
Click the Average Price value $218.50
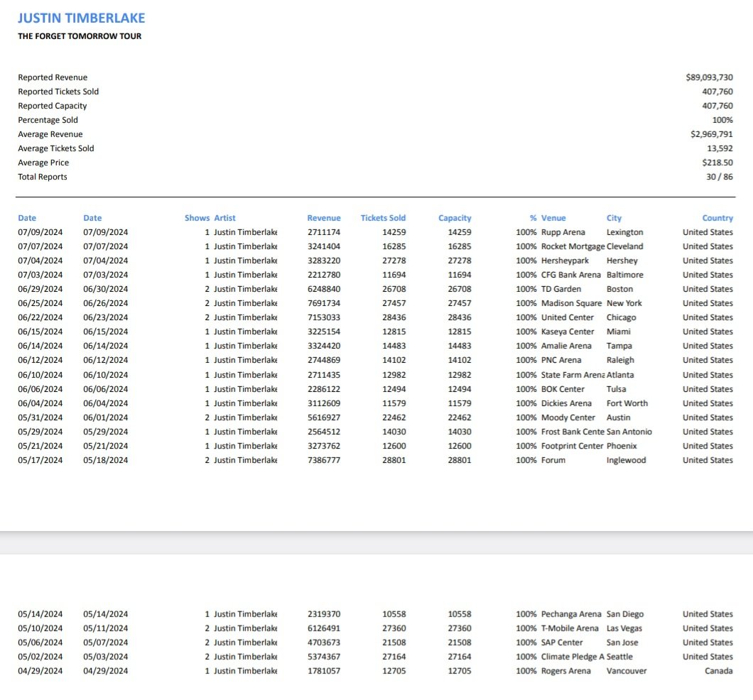pos(717,163)
